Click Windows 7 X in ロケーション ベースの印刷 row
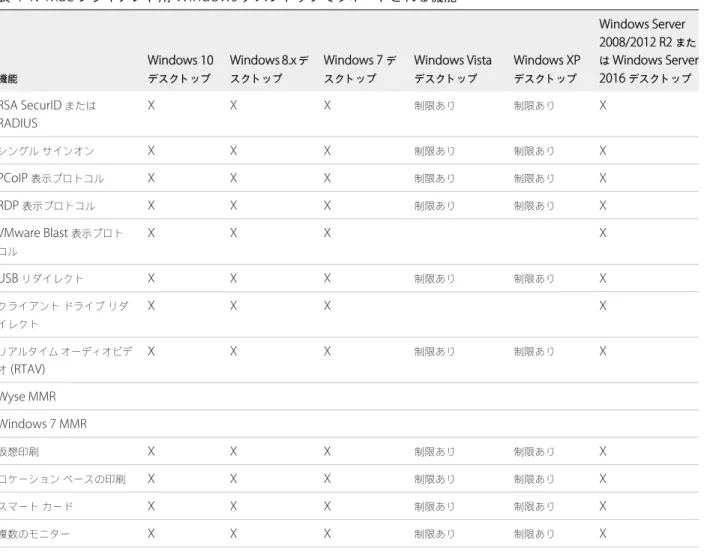The width and height of the screenshot is (704, 558). coord(327,479)
